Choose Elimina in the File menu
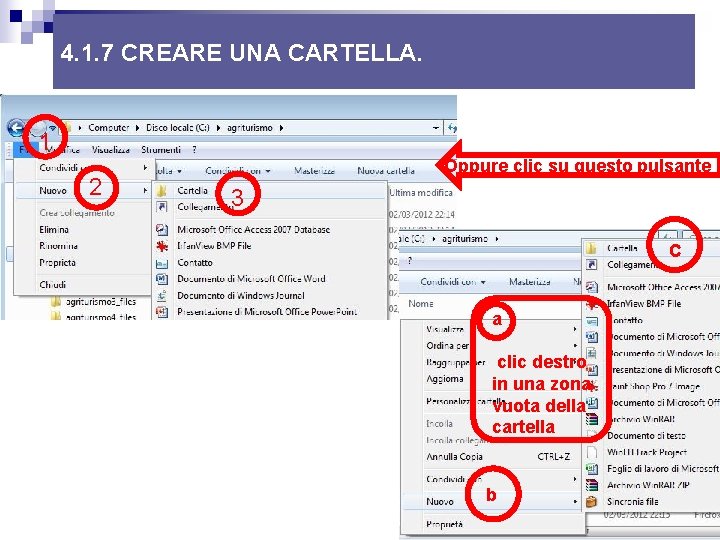Image resolution: width=720 pixels, height=540 pixels. tap(54, 229)
